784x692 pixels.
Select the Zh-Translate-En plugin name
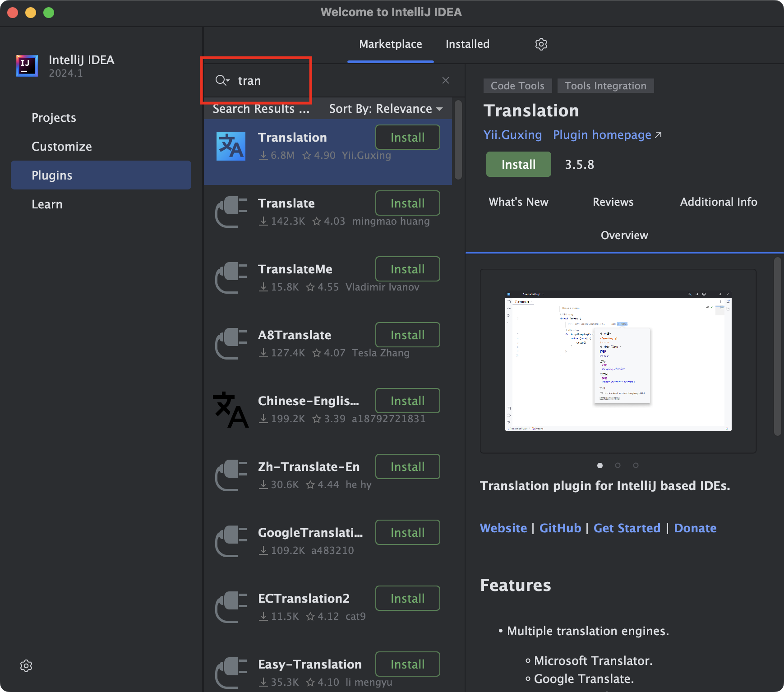(309, 467)
